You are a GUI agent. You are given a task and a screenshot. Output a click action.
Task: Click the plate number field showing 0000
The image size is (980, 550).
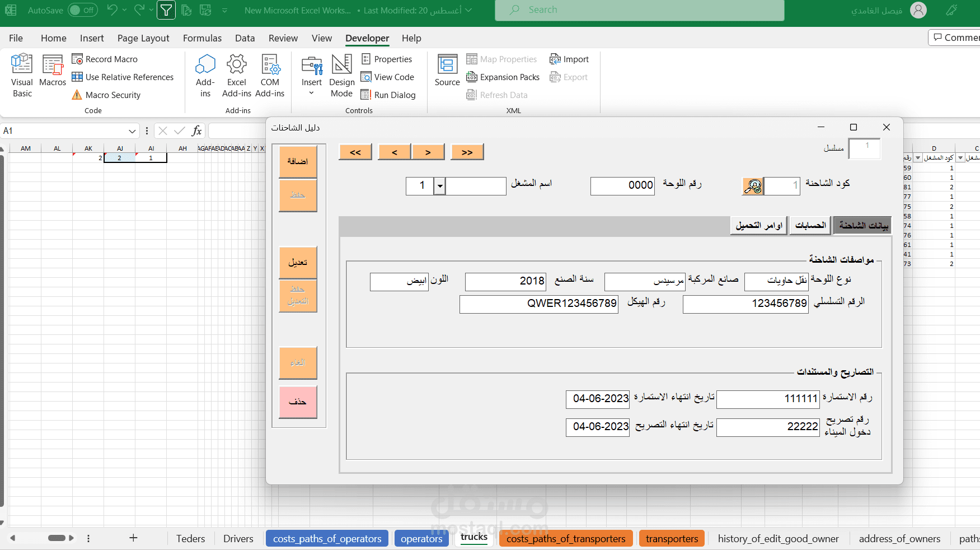click(x=622, y=186)
